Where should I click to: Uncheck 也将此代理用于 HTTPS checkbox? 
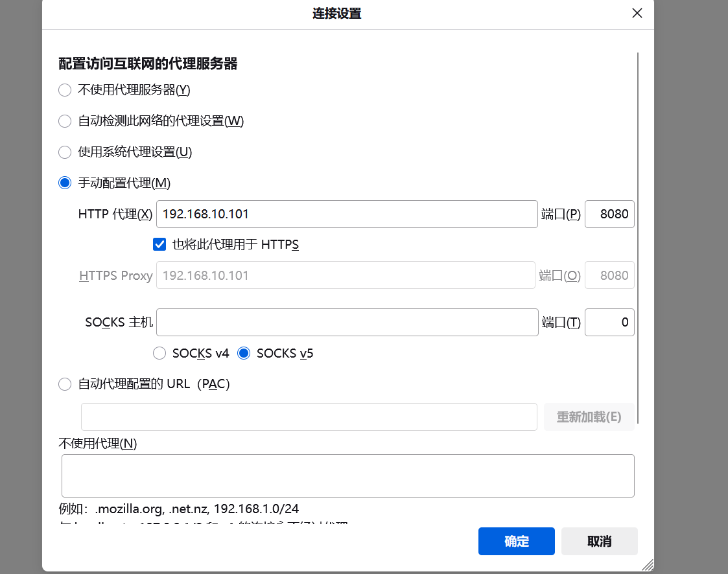159,244
